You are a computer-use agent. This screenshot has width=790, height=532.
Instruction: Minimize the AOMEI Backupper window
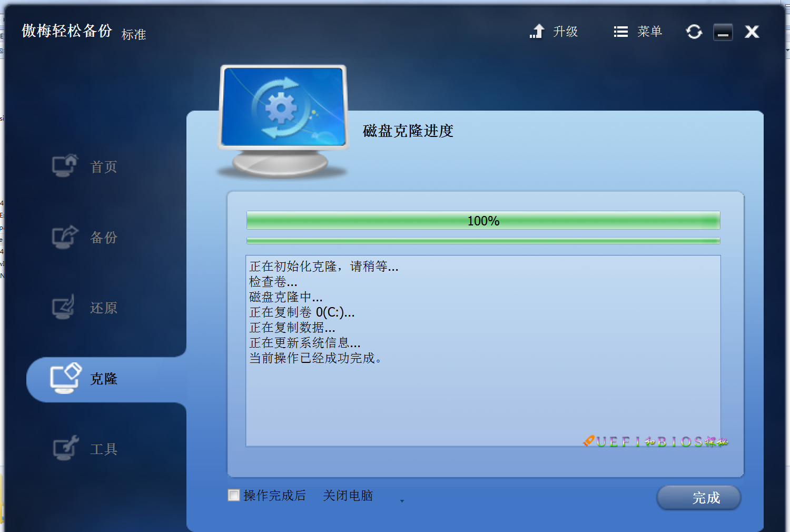(723, 32)
